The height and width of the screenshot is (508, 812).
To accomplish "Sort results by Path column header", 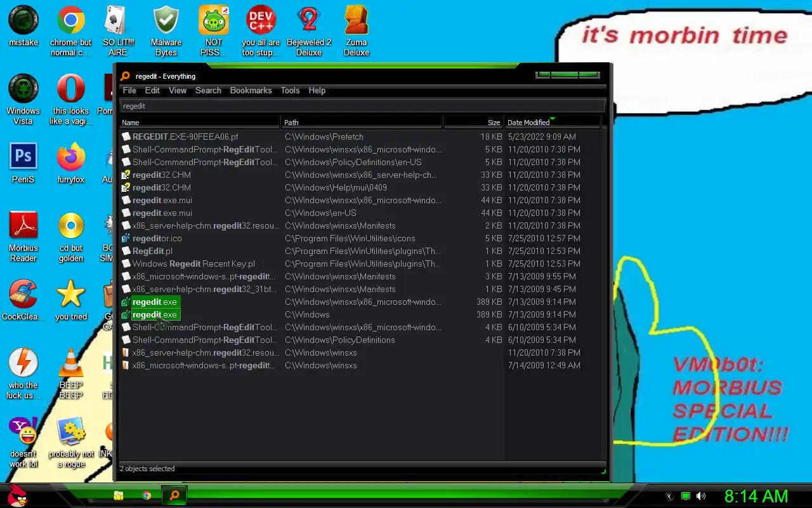I will click(x=362, y=123).
